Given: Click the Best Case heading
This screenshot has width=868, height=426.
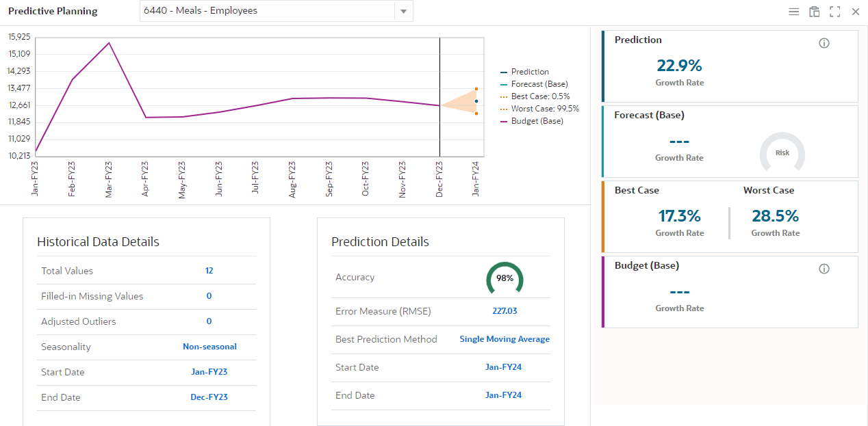Looking at the screenshot, I should (637, 190).
